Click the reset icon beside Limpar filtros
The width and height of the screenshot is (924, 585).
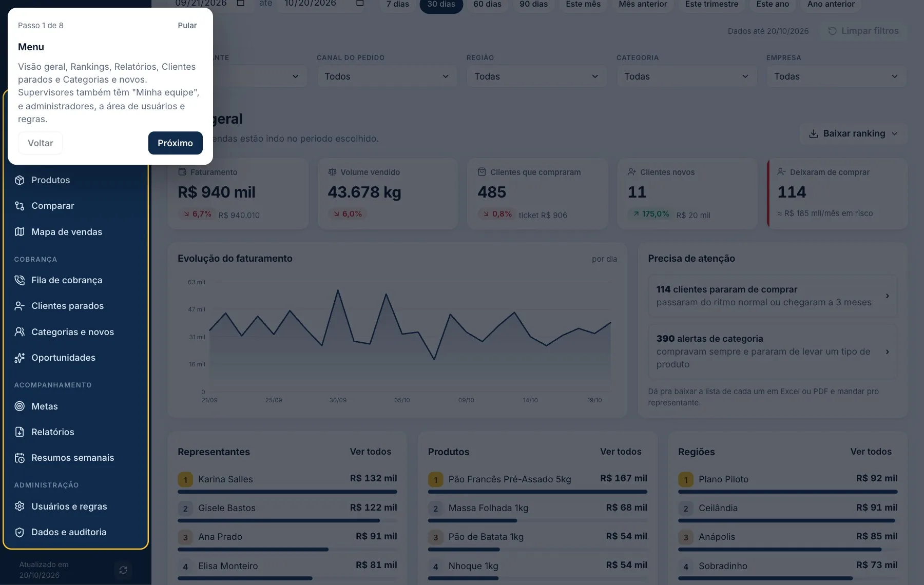coord(832,31)
